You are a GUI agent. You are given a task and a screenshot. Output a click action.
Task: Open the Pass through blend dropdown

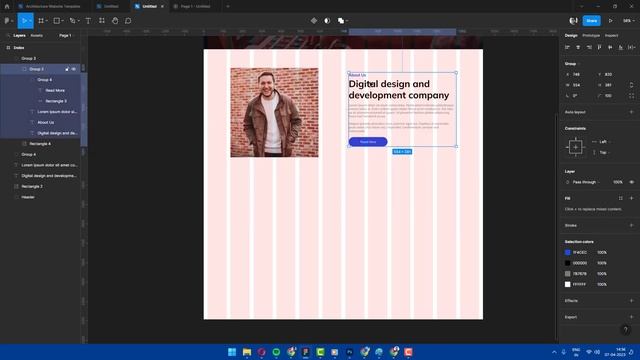pos(586,182)
